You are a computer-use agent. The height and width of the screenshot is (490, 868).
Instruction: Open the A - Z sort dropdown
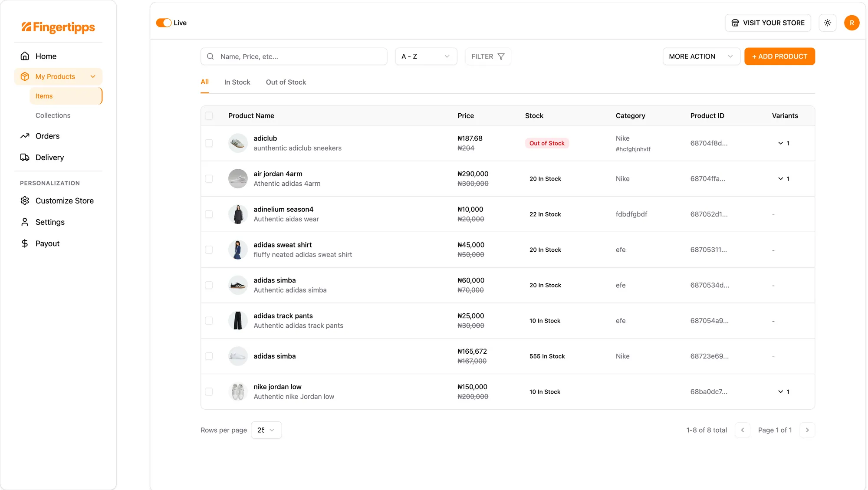425,56
